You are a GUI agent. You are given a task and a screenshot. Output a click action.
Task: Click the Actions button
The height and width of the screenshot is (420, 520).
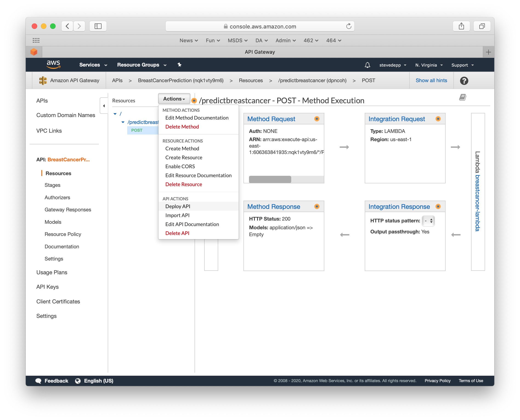174,99
